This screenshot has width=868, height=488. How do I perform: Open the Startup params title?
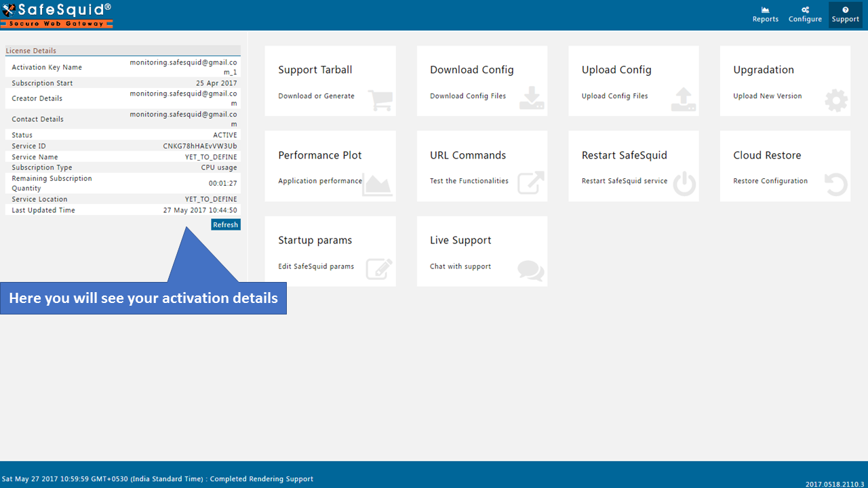315,240
